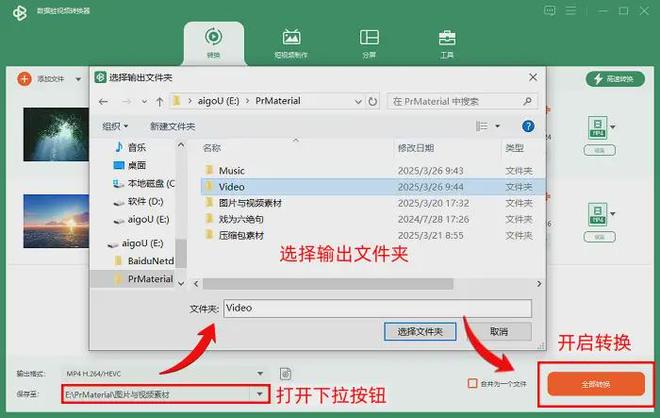The image size is (660, 418).
Task: Click the 选择文件夹 button
Action: tap(420, 331)
